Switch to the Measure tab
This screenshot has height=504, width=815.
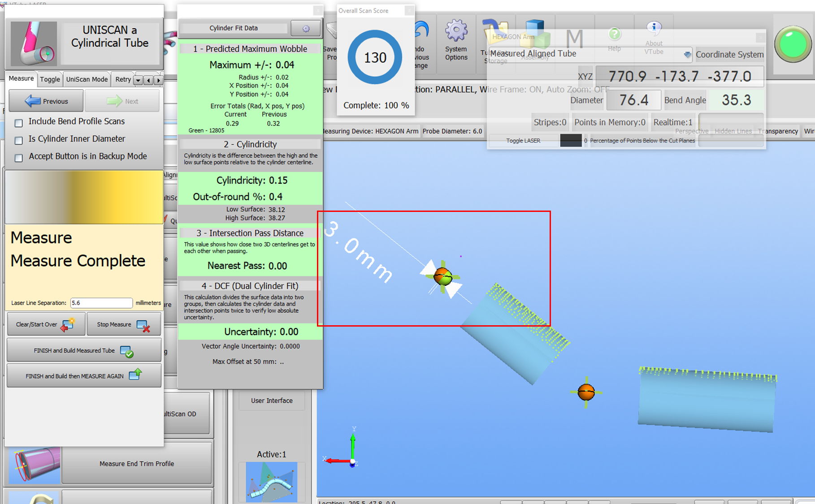coord(21,78)
